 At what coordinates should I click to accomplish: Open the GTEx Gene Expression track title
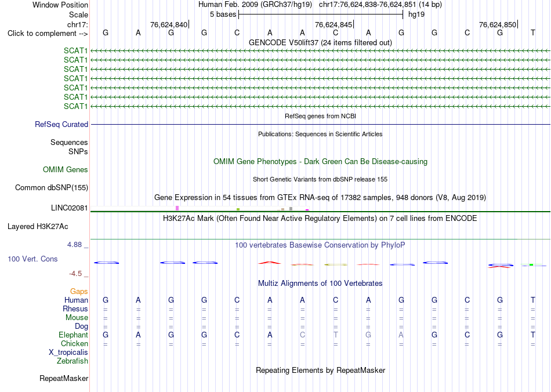320,197
